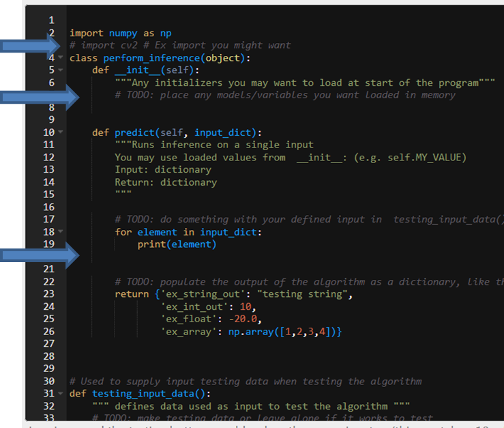Viewport: 504px width, 428px height.
Task: Click the 'Any initializers you may want' docstring
Action: coord(305,83)
